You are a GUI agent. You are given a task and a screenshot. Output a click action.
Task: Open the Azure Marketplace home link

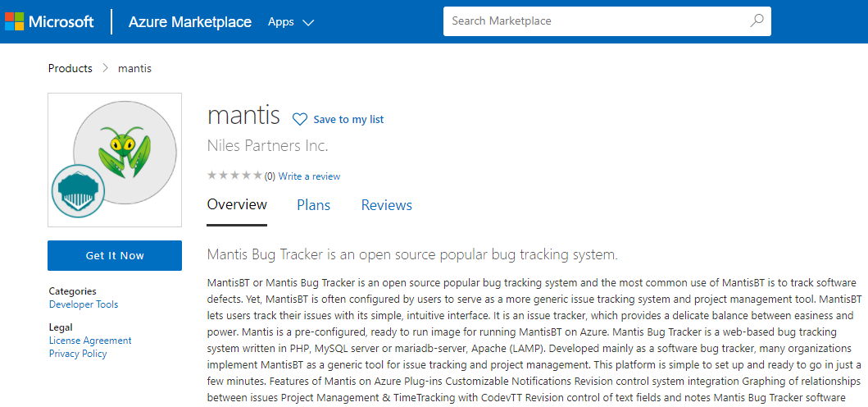pos(189,22)
